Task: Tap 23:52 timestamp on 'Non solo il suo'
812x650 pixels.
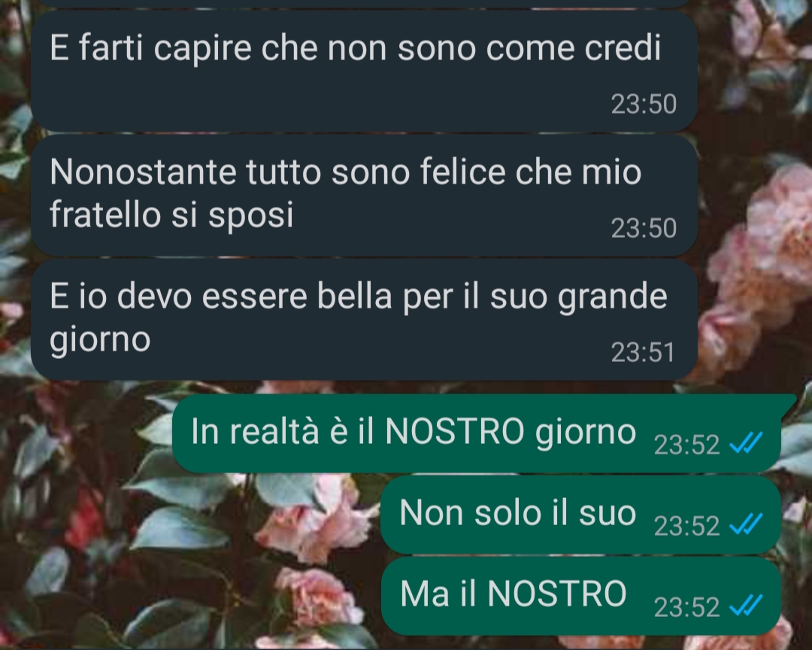Action: coord(686,526)
